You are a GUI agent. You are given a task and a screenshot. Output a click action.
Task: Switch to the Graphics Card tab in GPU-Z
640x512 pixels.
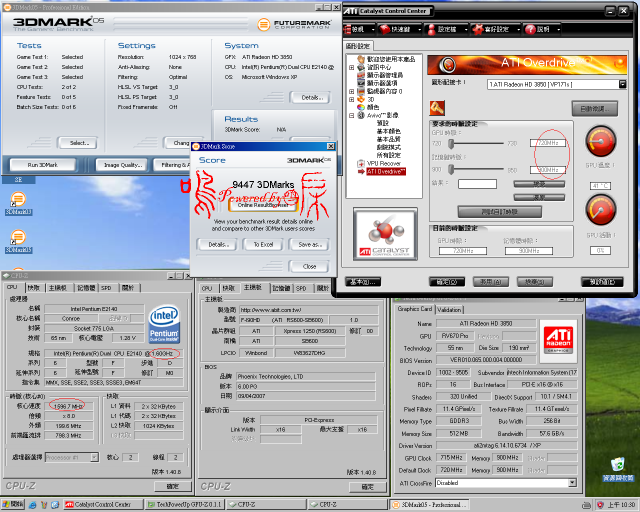(x=415, y=309)
